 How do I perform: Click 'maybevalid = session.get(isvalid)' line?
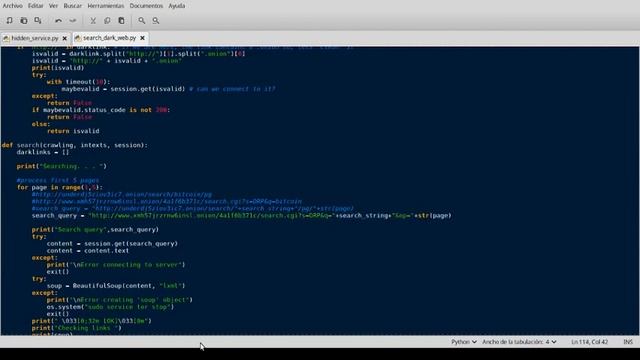169,89
